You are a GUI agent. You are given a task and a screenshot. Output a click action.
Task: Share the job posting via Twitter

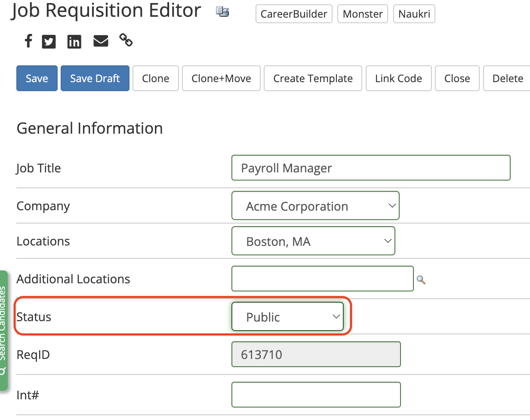(49, 41)
